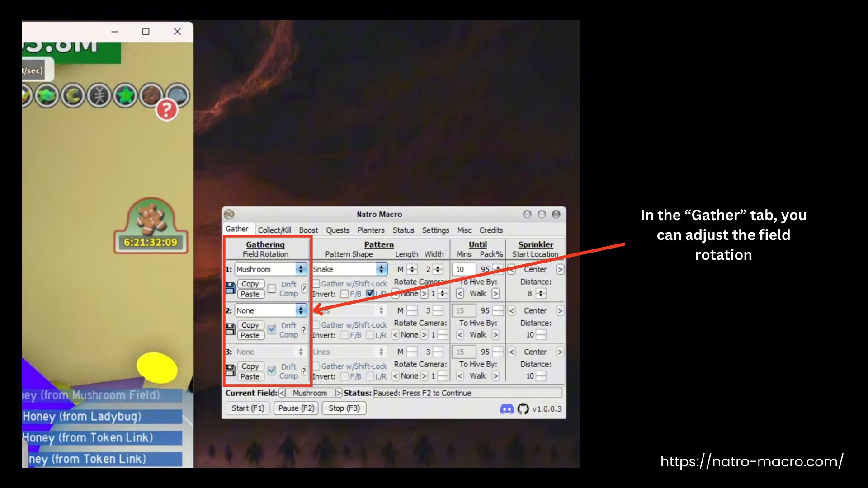Image resolution: width=868 pixels, height=488 pixels.
Task: Switch to the Settings tab
Action: tap(435, 230)
